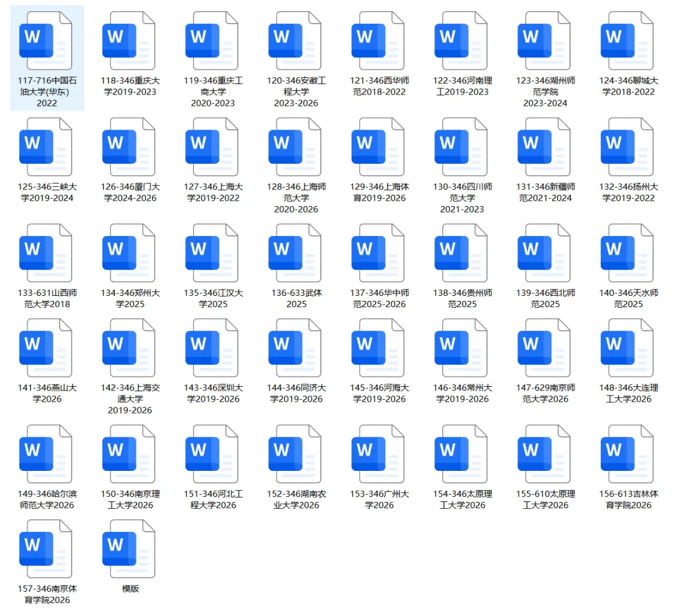Select the 134-346郑州大学2025 Word icon
Image resolution: width=673 pixels, height=616 pixels.
129,253
